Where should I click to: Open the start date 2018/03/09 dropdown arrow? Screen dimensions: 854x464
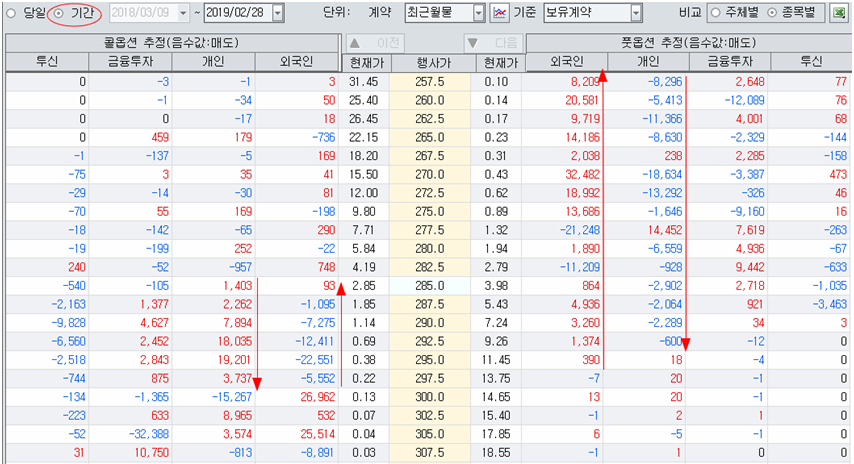[x=183, y=13]
